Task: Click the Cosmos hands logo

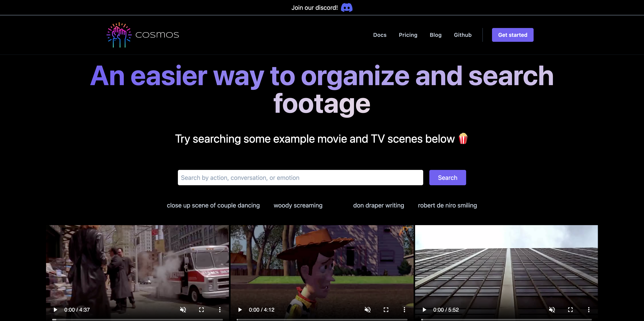Action: [x=119, y=35]
